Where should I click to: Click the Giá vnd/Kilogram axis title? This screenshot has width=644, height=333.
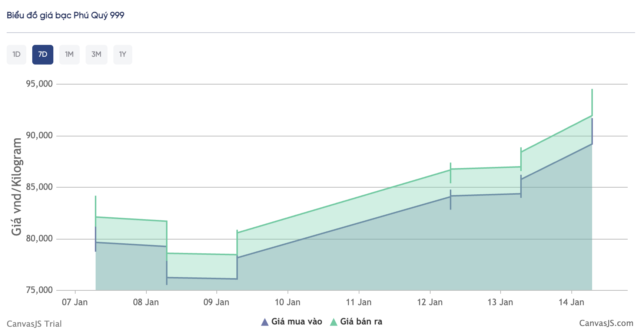(17, 187)
